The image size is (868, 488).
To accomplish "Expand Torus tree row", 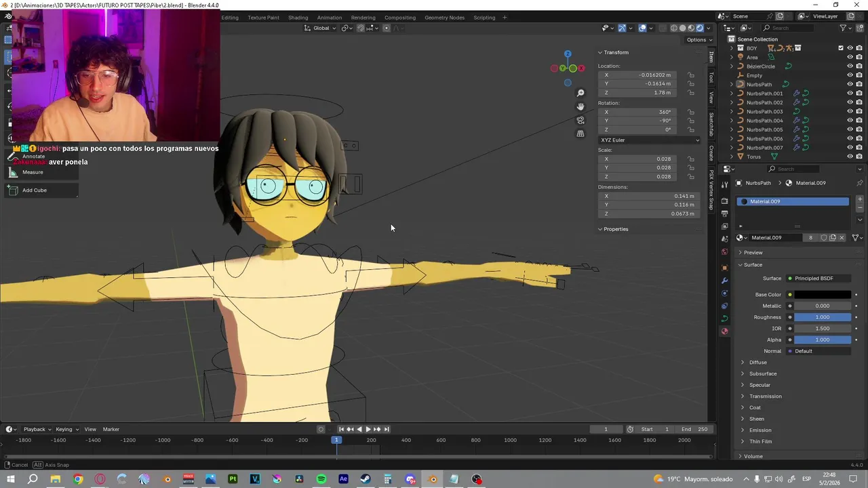I will pos(732,157).
